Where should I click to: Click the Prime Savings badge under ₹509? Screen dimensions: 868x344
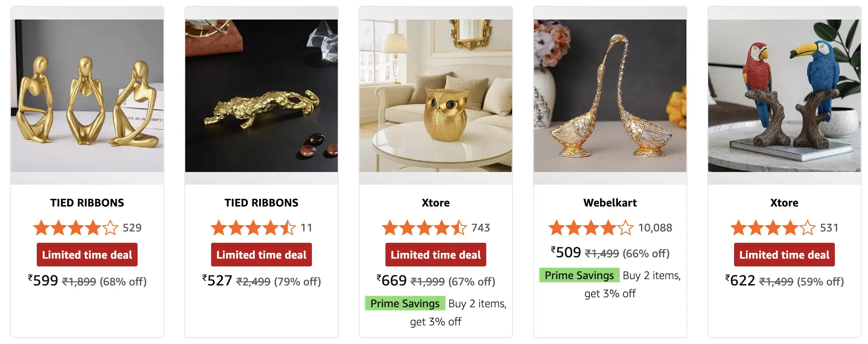click(579, 275)
